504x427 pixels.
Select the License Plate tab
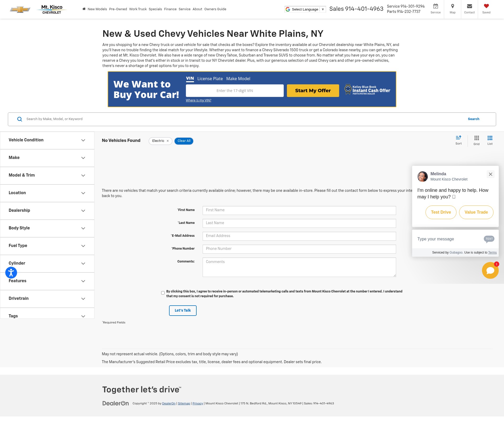210,79
